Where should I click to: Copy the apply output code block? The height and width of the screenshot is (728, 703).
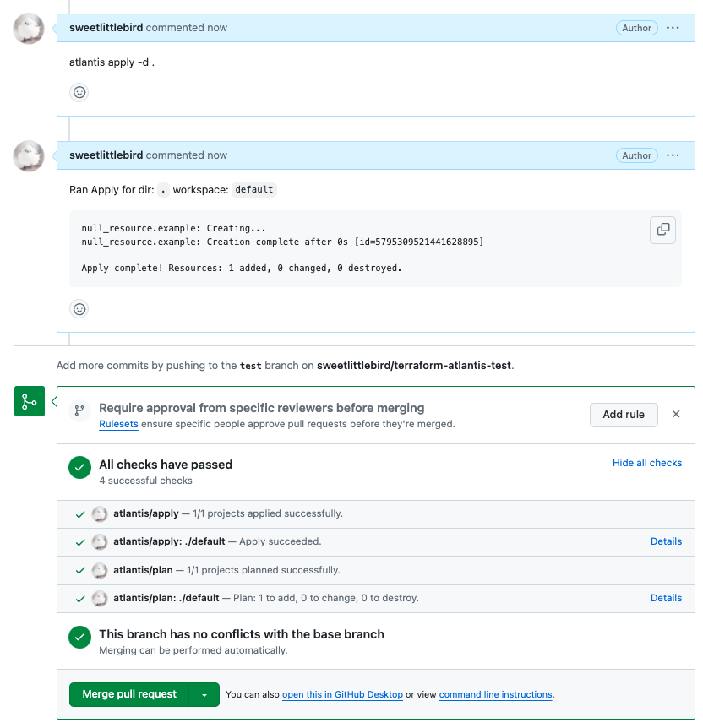pos(662,230)
